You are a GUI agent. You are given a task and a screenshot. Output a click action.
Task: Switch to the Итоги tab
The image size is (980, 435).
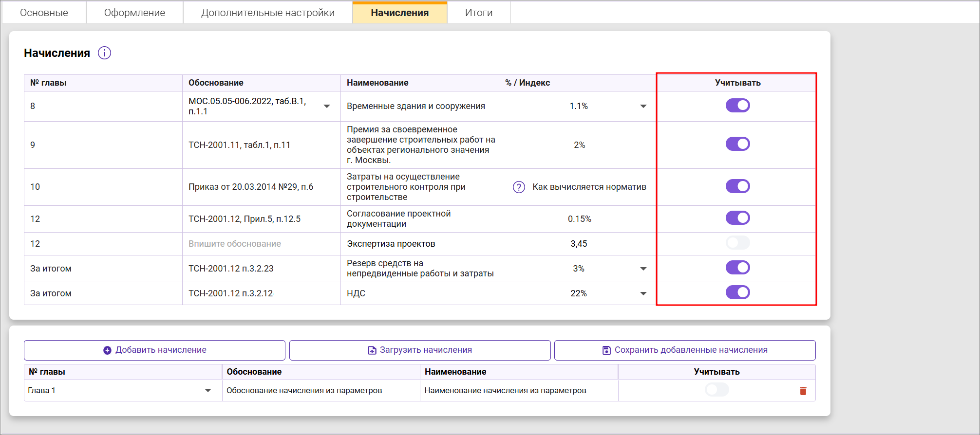click(478, 13)
